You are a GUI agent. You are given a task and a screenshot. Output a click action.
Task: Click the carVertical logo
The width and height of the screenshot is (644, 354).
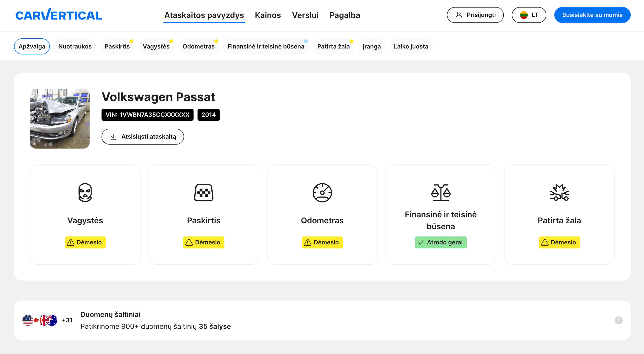(59, 15)
